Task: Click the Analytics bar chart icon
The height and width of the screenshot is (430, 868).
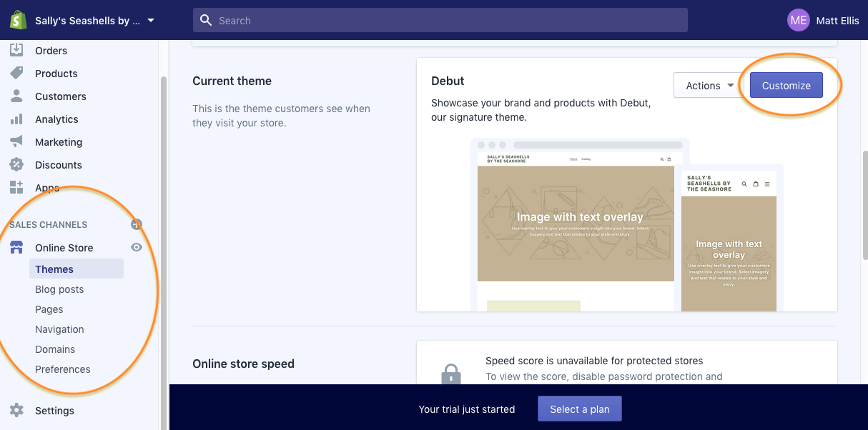Action: tap(16, 119)
